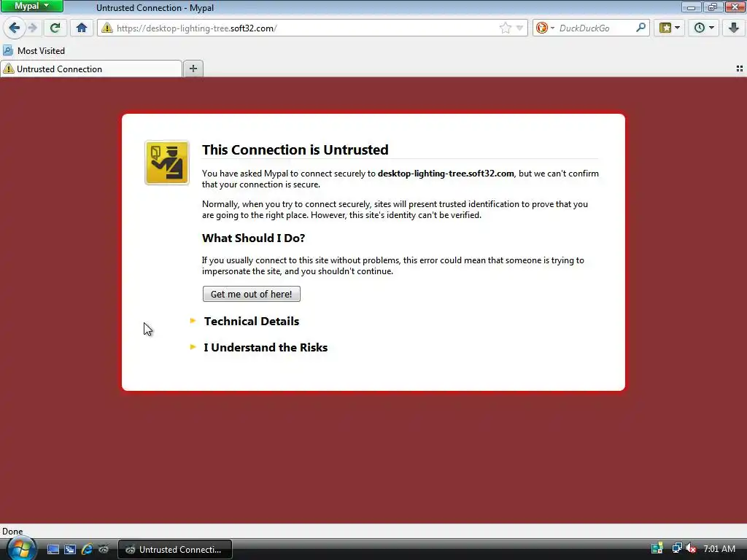Select the Untrusted Connecti... taskbar button
The width and height of the screenshot is (747, 560).
click(x=175, y=550)
